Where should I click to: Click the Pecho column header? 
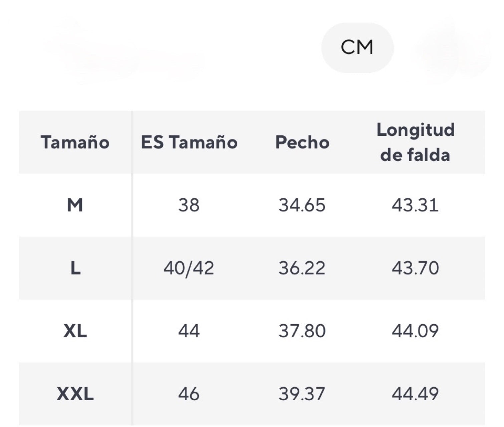pos(302,142)
